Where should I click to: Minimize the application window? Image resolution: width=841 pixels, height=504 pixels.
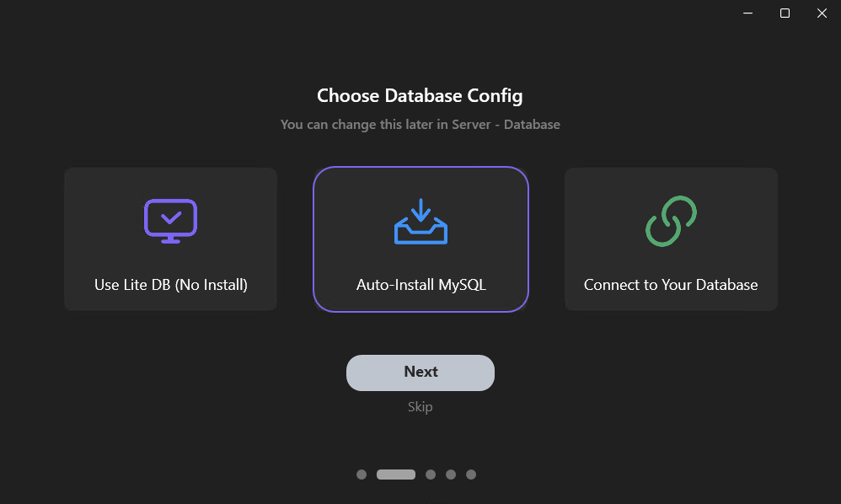[x=747, y=13]
